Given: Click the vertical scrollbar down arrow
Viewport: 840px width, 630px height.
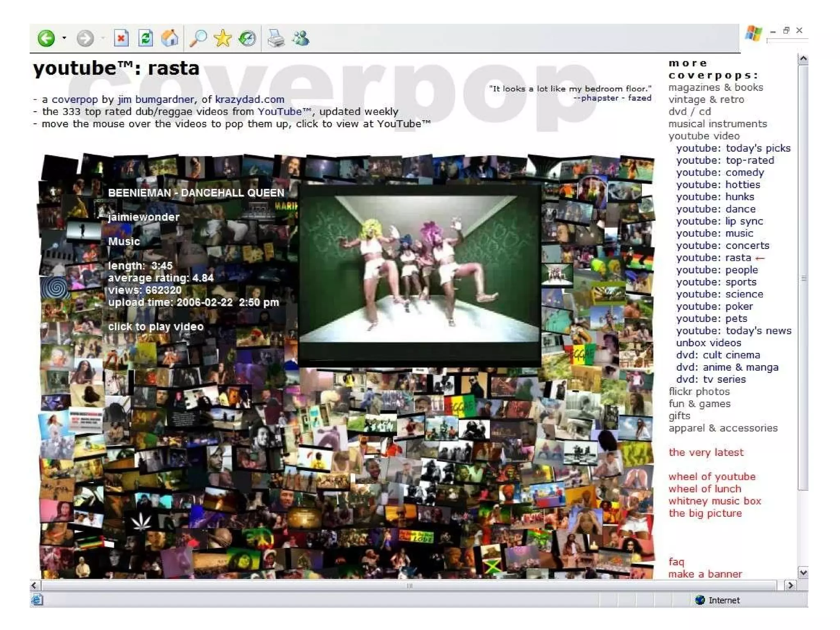Looking at the screenshot, I should 803,572.
